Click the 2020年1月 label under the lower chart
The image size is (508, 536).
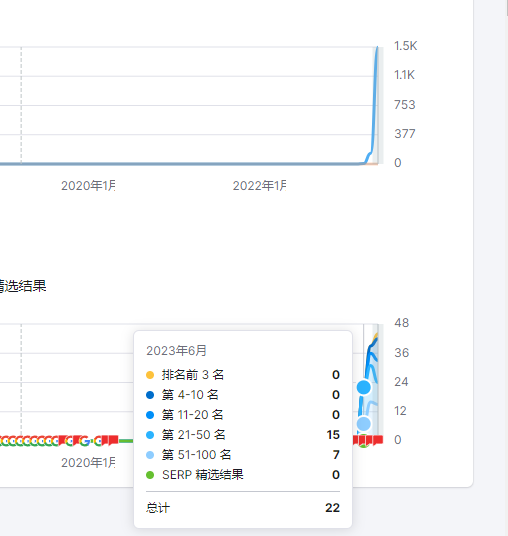click(88, 463)
